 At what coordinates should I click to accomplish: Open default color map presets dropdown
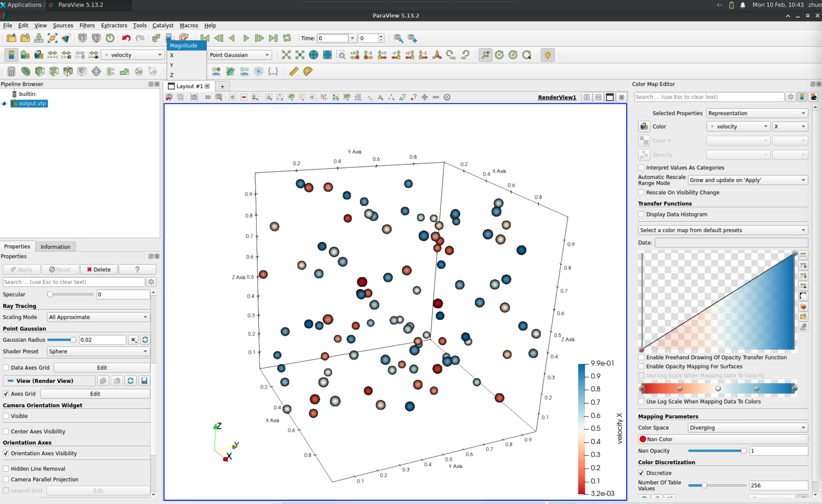click(723, 230)
